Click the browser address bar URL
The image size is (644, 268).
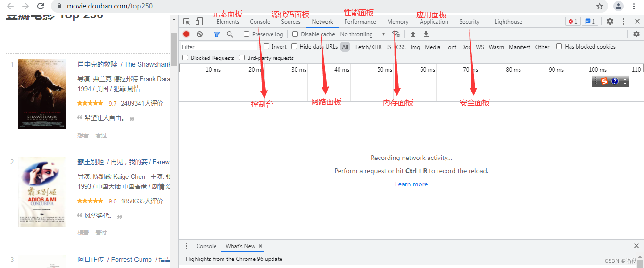[110, 6]
